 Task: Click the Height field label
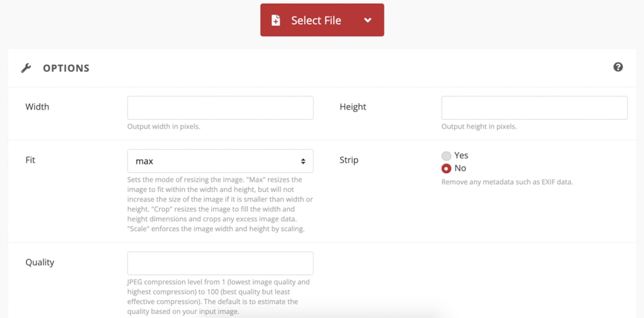tap(353, 107)
